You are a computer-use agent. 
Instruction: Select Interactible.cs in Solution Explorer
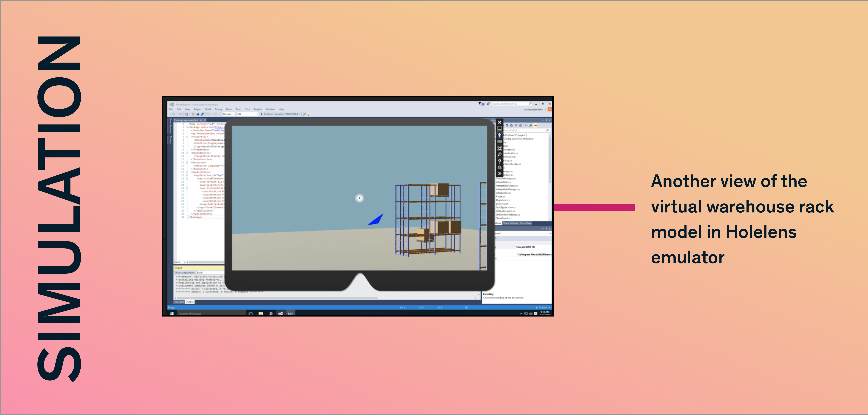503,182
